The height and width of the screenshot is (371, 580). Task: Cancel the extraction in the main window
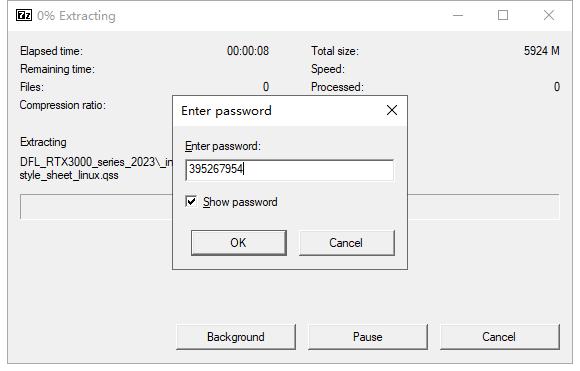click(x=499, y=337)
